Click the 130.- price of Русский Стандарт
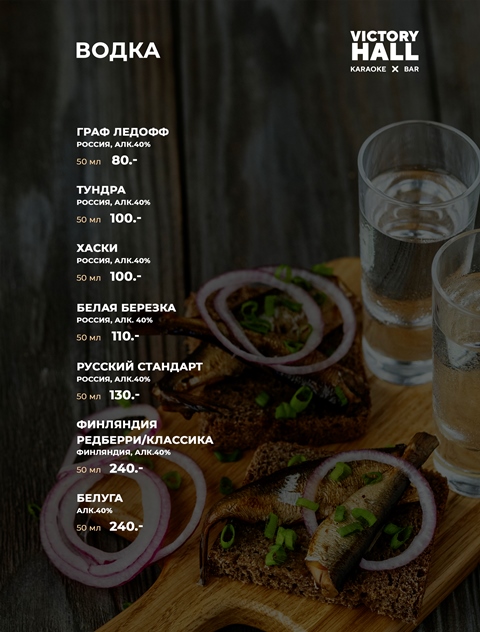Screen dimensions: 480x632 click(125, 395)
